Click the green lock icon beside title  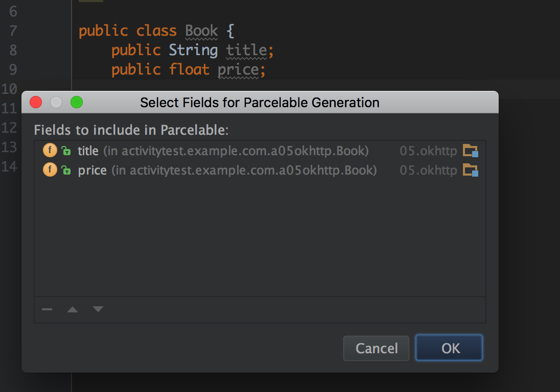(x=66, y=151)
